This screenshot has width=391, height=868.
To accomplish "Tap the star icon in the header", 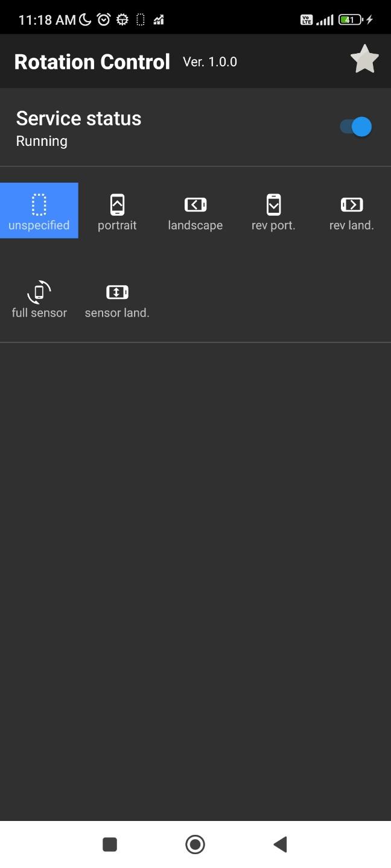I will pyautogui.click(x=364, y=60).
